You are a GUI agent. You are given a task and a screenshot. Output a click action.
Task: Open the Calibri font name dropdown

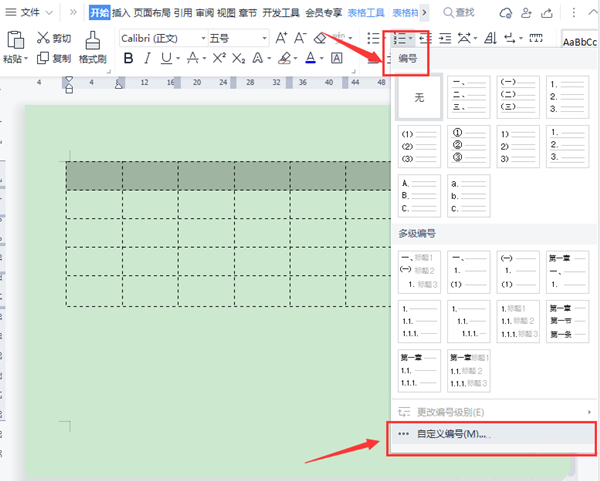point(159,38)
